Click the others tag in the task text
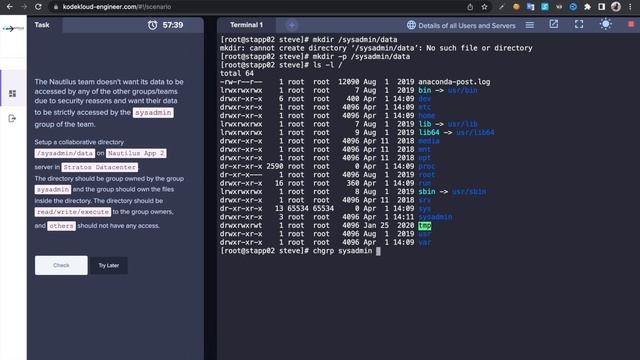Viewport: 640px width, 360px height. pyautogui.click(x=61, y=226)
